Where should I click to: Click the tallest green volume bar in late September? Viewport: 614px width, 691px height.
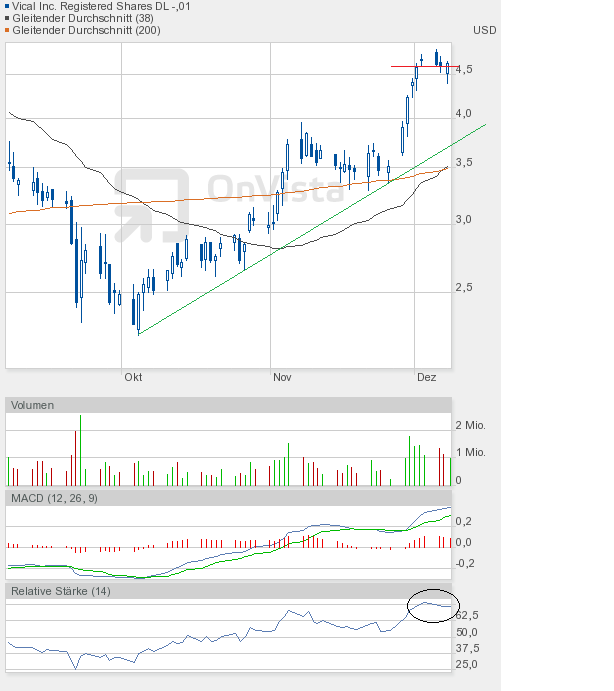pos(80,450)
